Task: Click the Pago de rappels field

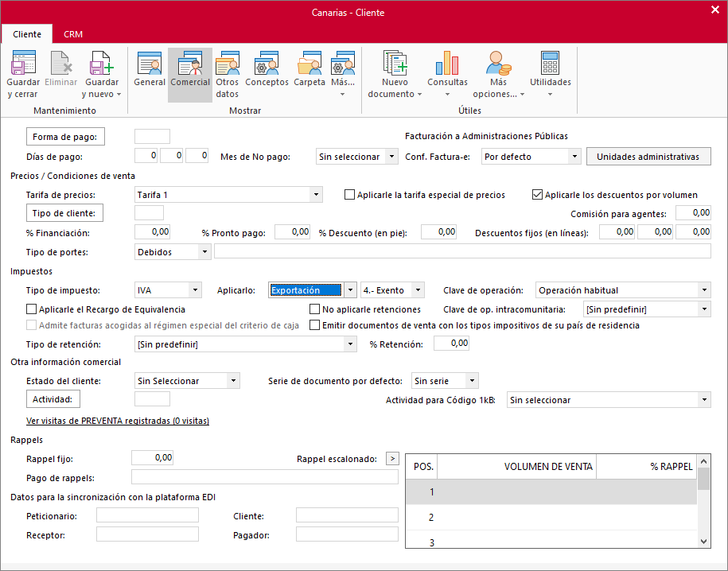Action: 265,477
